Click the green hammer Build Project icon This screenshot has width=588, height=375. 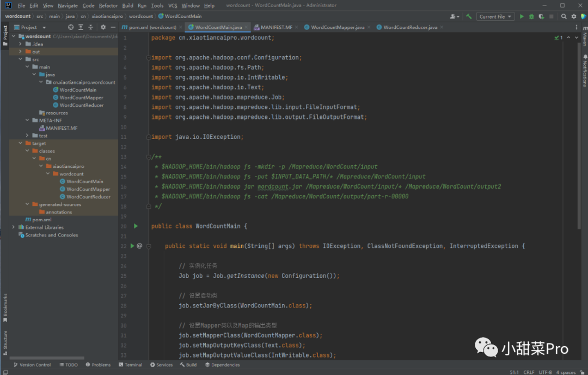[469, 16]
